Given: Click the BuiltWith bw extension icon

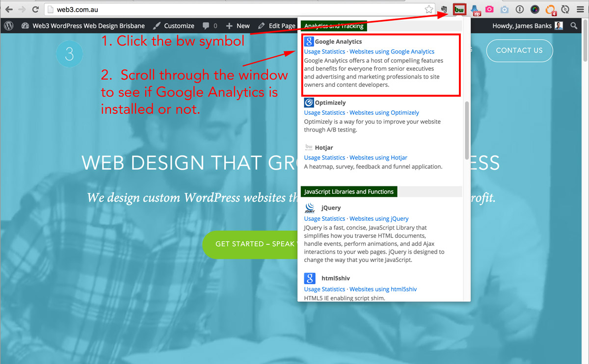Looking at the screenshot, I should [459, 9].
